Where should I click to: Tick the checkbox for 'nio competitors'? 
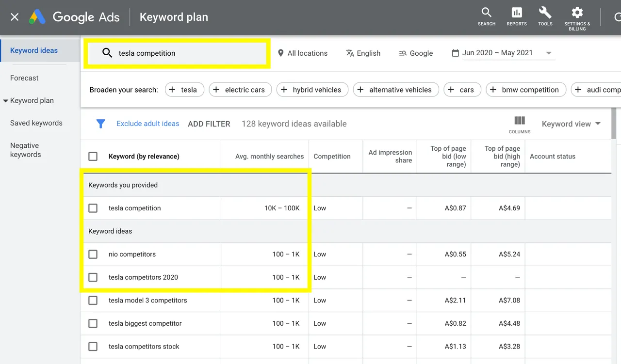tap(93, 254)
